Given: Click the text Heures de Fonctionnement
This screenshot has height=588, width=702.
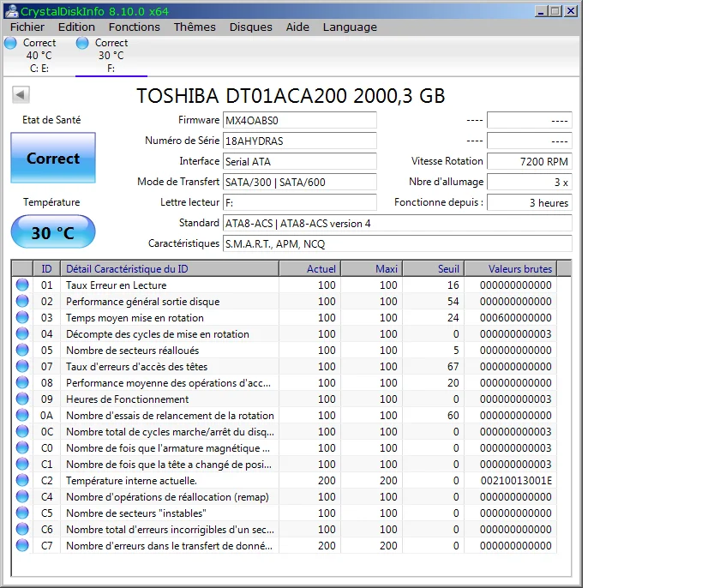Looking at the screenshot, I should (128, 399).
